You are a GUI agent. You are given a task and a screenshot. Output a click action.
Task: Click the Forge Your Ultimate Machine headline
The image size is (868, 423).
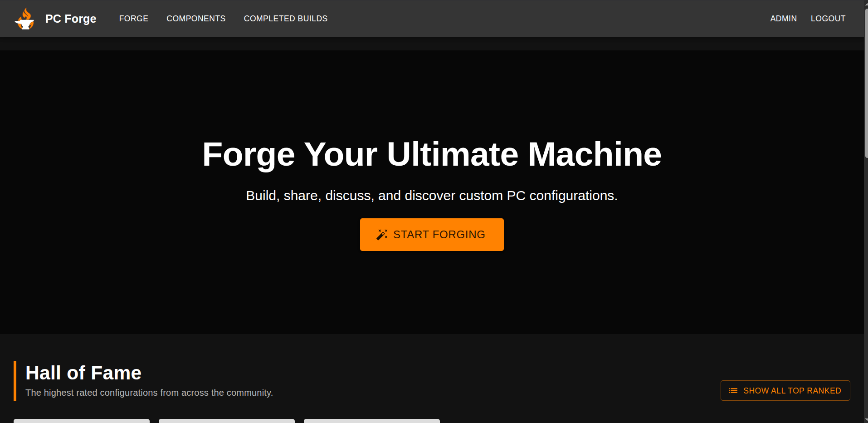(432, 154)
